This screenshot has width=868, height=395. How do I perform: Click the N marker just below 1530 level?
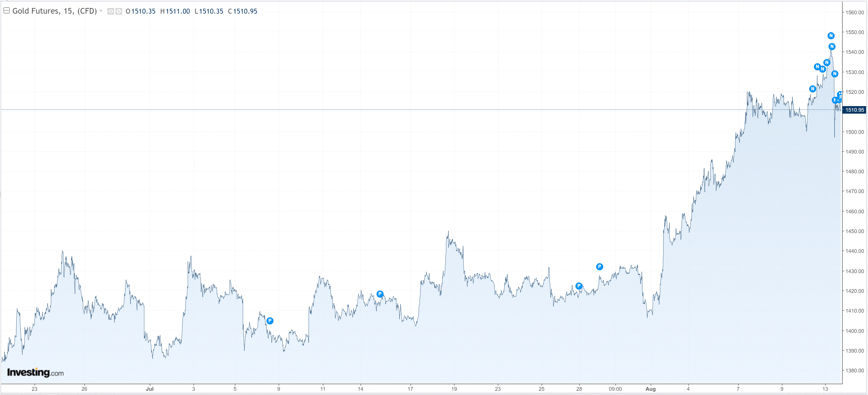coord(835,74)
